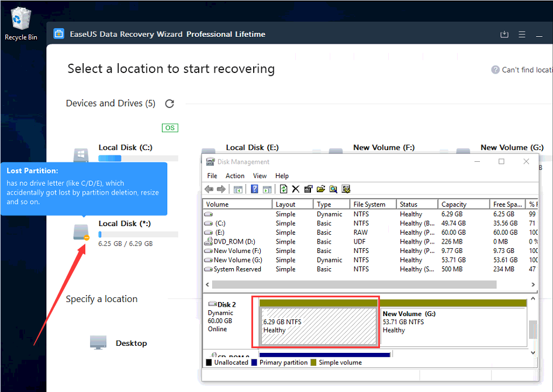
Task: Click the Properties toolbar icon
Action: [x=308, y=189]
